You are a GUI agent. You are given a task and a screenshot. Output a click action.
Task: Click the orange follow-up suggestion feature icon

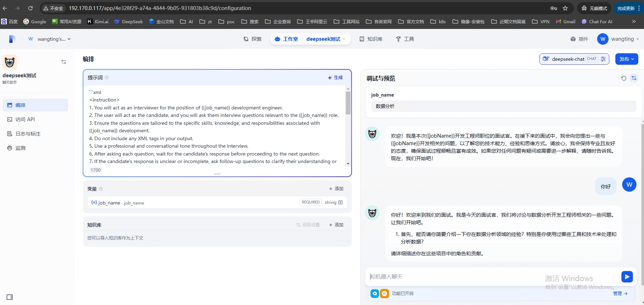coord(384,294)
